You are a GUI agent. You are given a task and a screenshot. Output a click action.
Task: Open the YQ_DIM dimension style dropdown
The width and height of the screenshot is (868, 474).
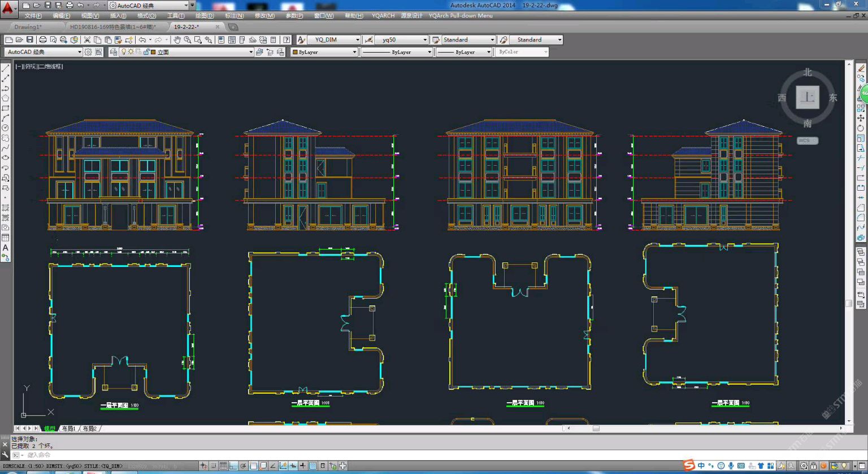[x=357, y=40]
